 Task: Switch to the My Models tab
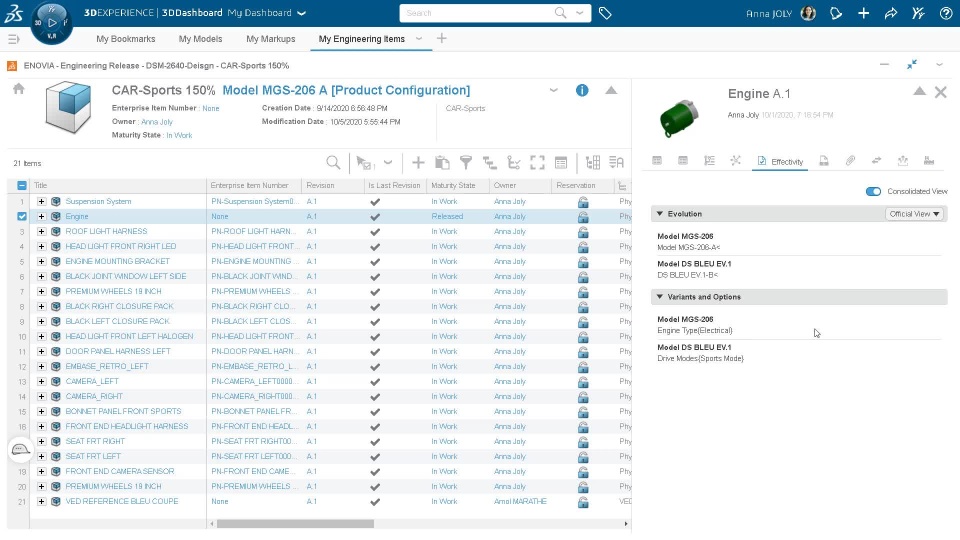click(x=200, y=39)
